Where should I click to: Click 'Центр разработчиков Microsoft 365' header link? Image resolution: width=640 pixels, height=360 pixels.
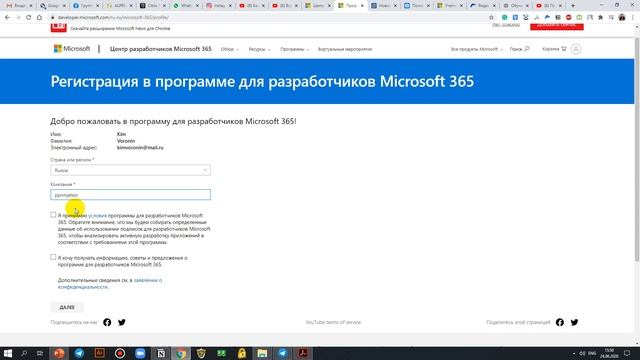pyautogui.click(x=161, y=49)
